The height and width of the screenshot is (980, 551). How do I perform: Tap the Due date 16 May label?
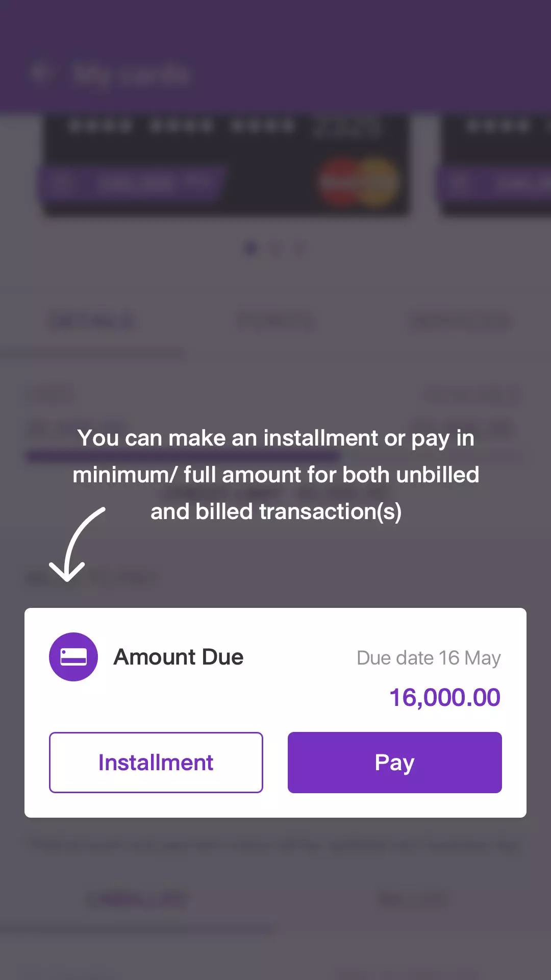pos(429,658)
